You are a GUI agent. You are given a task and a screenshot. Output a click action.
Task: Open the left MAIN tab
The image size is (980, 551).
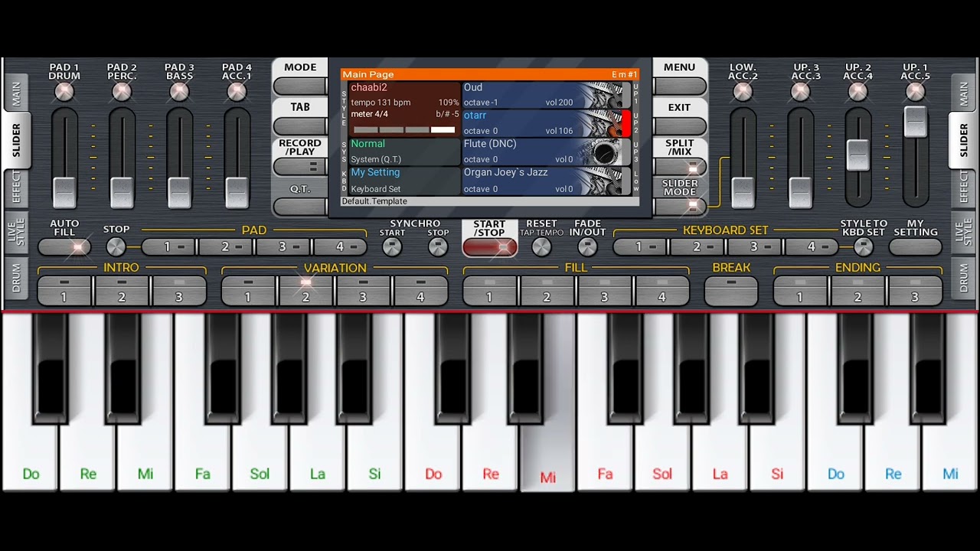[17, 94]
